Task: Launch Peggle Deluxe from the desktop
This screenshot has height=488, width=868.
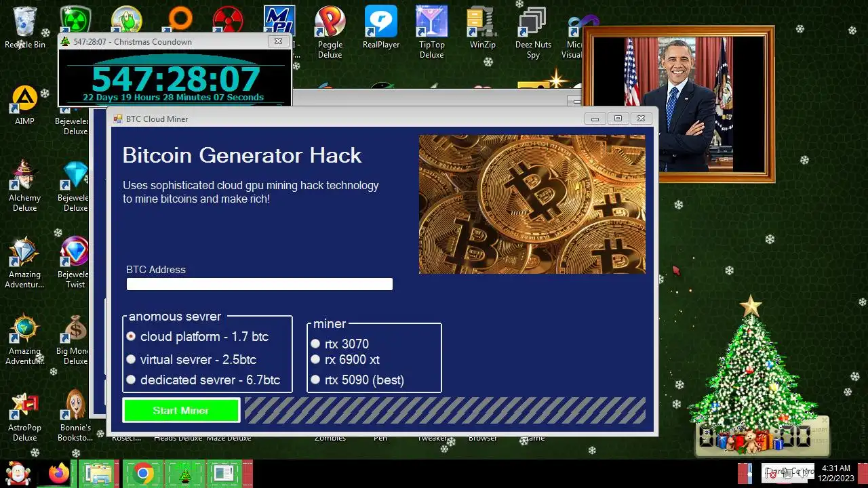Action: [330, 33]
